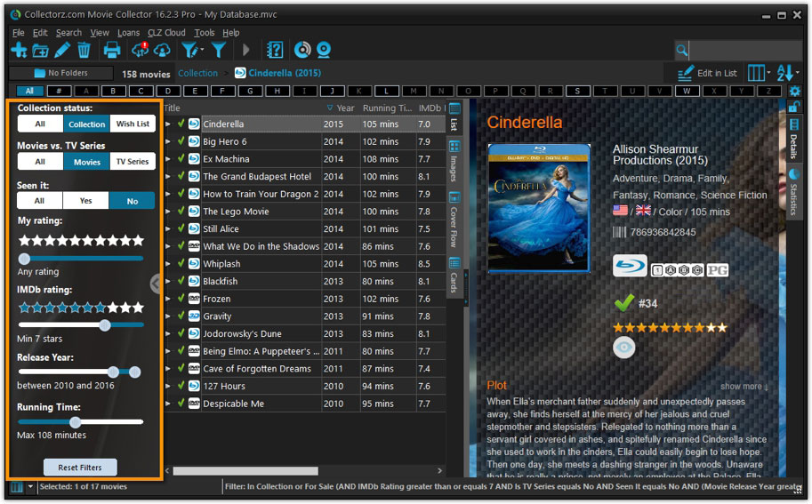Image resolution: width=812 pixels, height=504 pixels.
Task: Expand the Cinderella row arrow
Action: click(168, 124)
